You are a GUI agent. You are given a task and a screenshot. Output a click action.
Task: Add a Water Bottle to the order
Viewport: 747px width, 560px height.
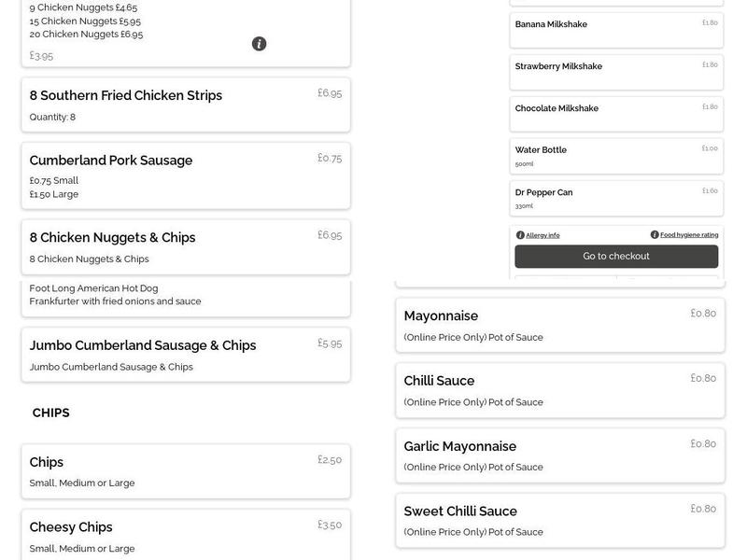coord(614,154)
